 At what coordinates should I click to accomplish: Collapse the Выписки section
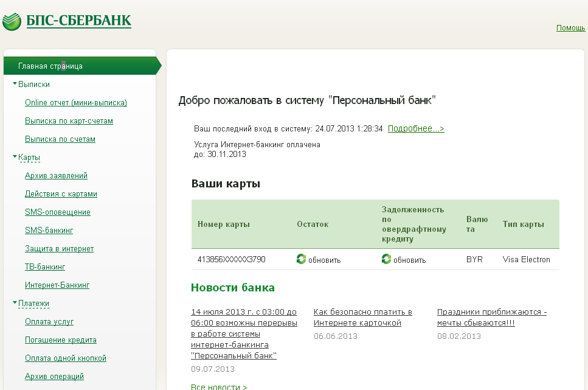coord(15,84)
